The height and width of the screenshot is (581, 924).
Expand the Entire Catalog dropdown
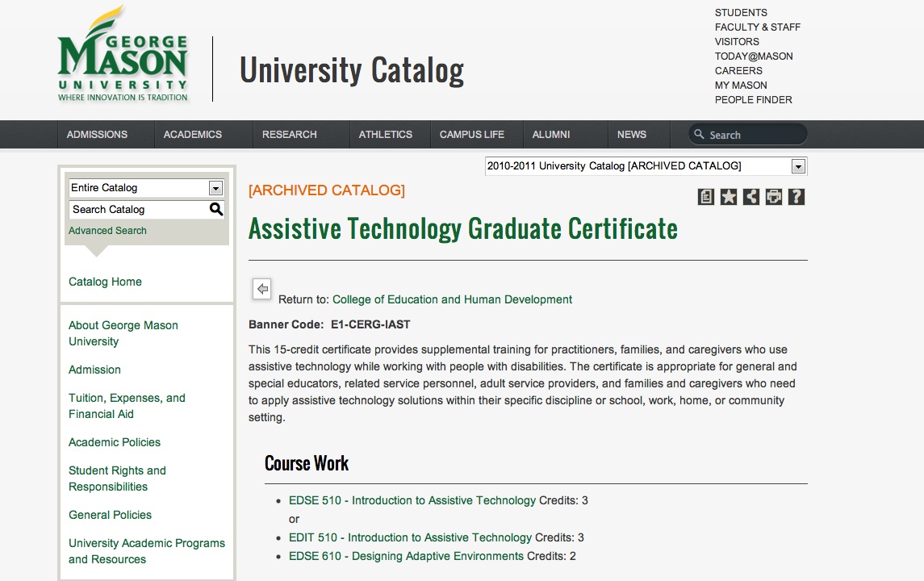coord(215,188)
